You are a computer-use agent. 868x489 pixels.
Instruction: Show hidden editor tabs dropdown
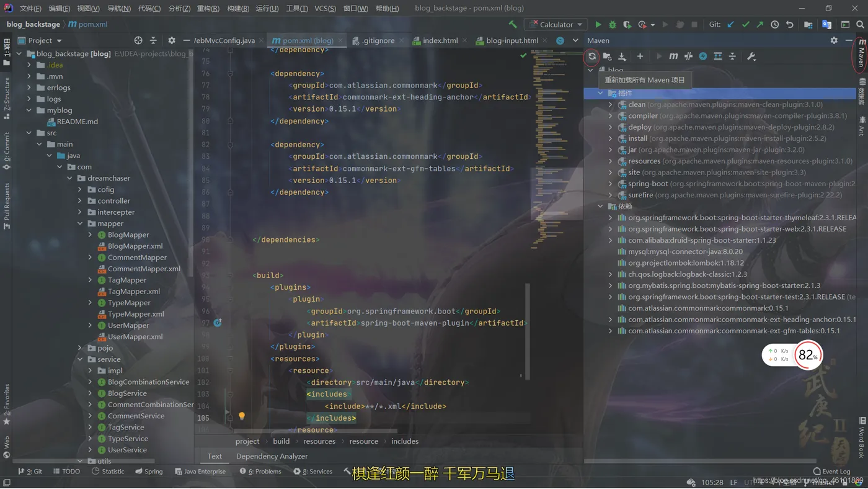coord(575,40)
